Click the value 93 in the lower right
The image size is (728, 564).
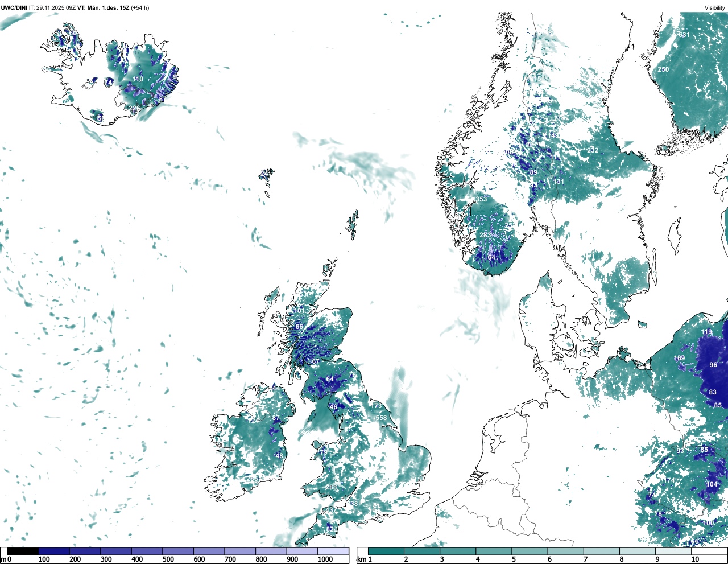[680, 451]
